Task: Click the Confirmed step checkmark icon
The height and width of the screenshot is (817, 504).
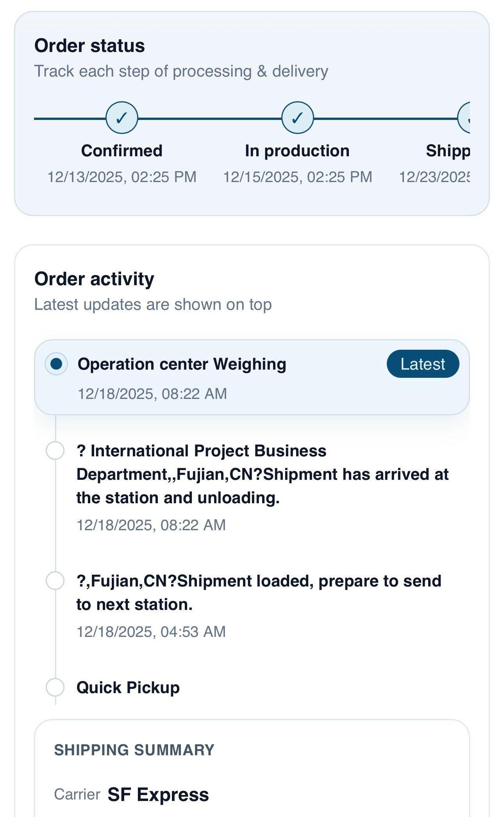Action: click(x=122, y=118)
